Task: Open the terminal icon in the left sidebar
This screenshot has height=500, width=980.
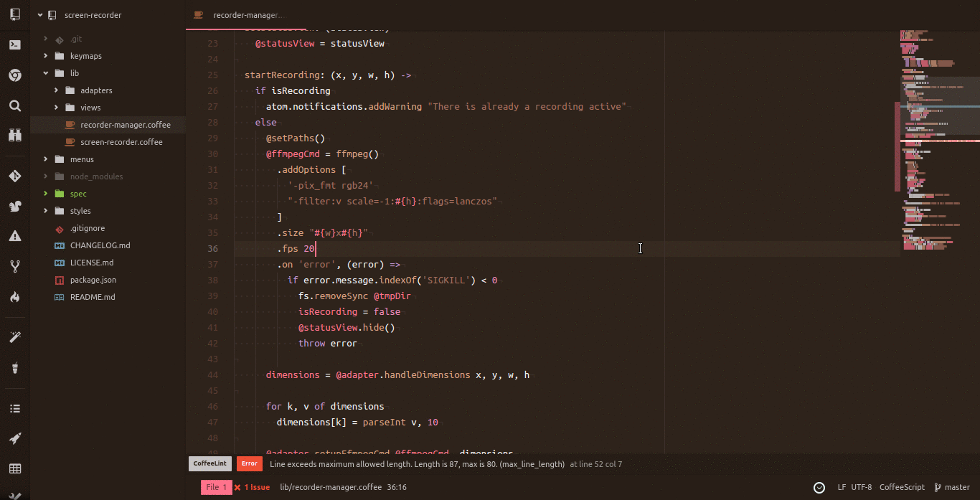Action: [x=14, y=44]
